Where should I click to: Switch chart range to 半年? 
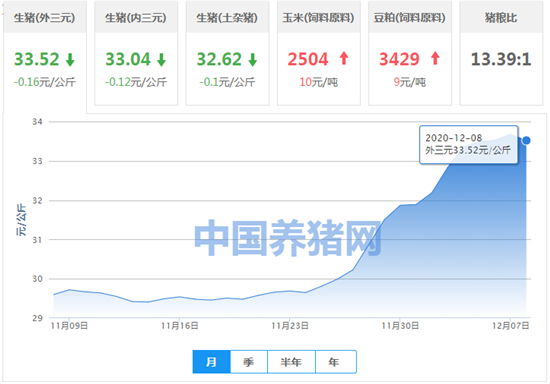(x=291, y=362)
